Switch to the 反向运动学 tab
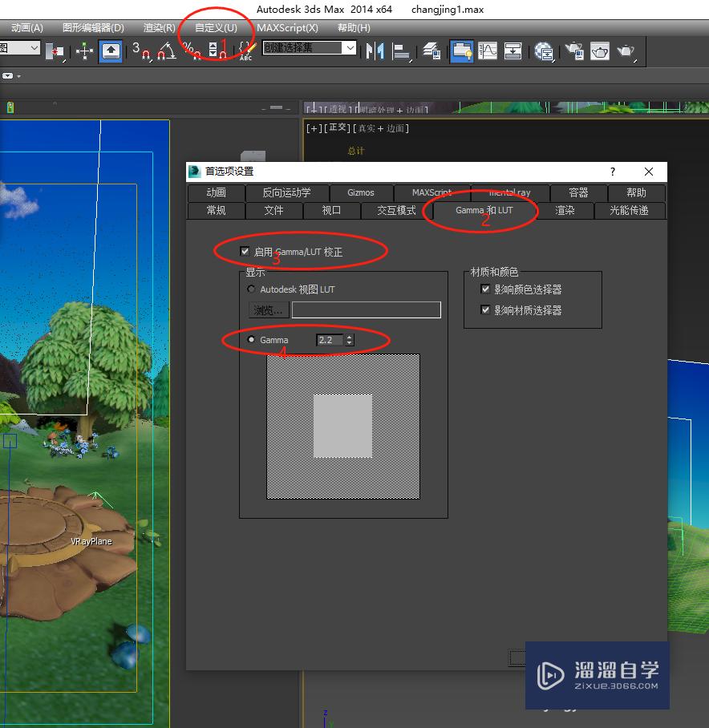Image resolution: width=709 pixels, height=728 pixels. coord(286,192)
